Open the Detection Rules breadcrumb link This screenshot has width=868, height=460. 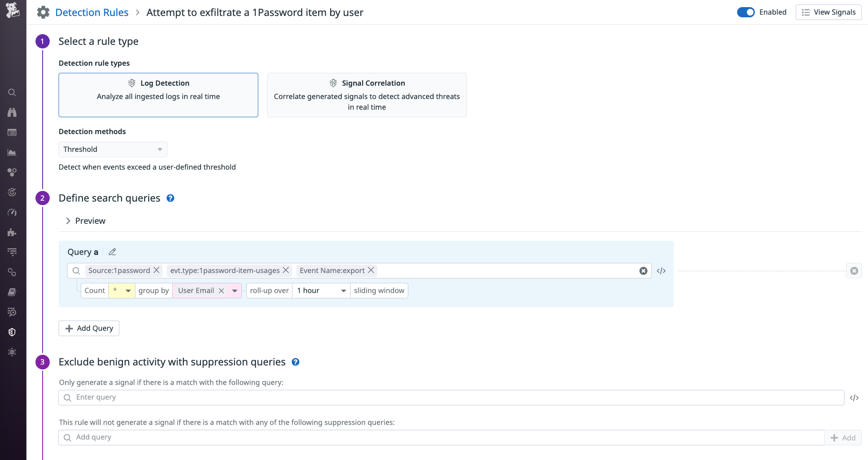[x=92, y=12]
